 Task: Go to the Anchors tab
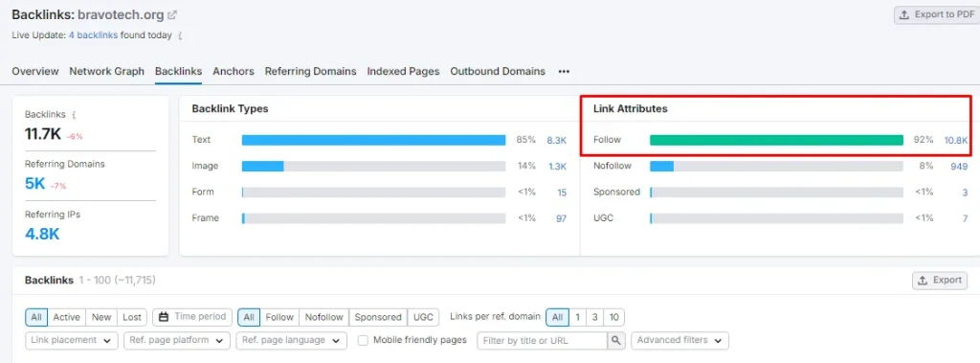click(234, 71)
